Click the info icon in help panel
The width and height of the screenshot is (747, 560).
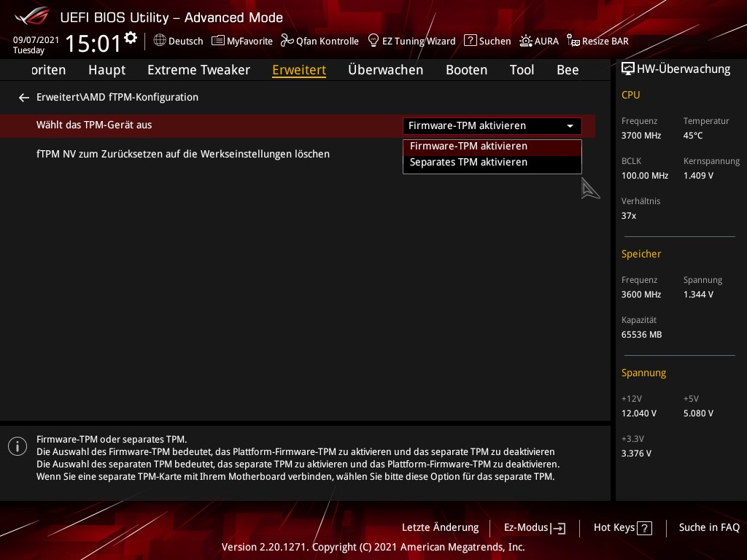click(x=18, y=446)
